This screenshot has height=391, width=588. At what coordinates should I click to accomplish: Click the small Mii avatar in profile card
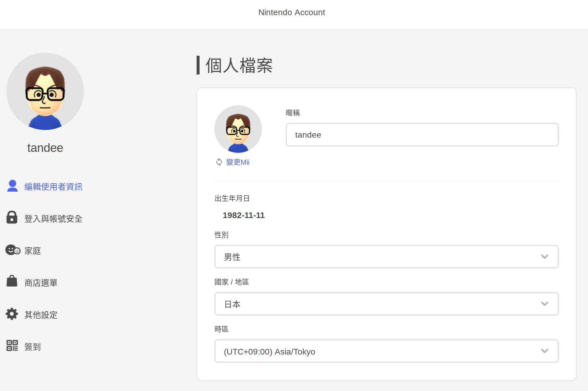point(238,129)
